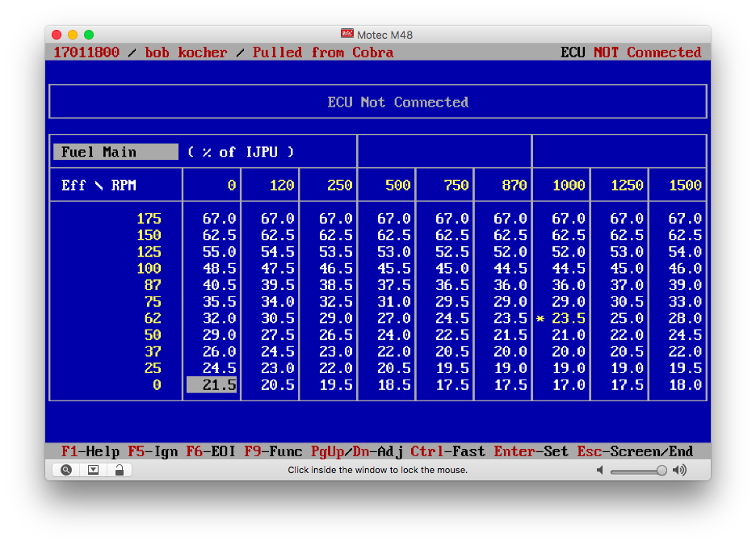
Task: Minimize the window with the yellow button
Action: (x=73, y=35)
